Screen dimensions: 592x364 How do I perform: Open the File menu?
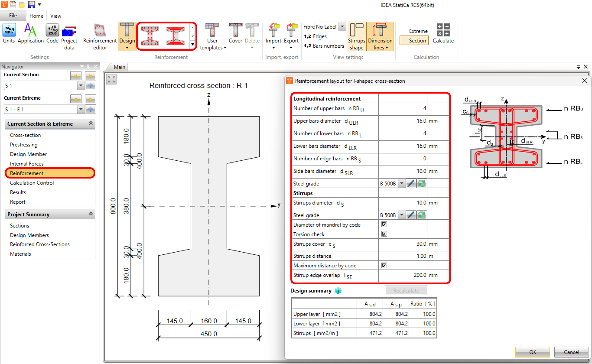13,16
